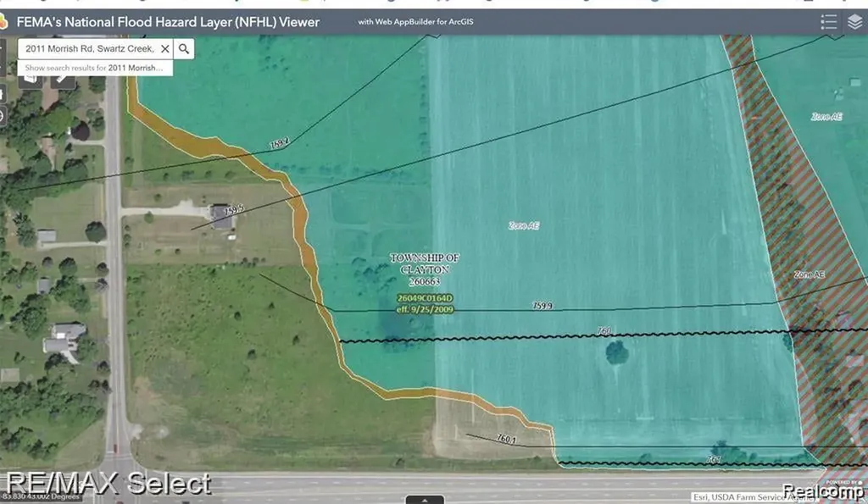Click 'with Web AppBuilder for ArcGIS' subtitle
Screen dimensions: 868x504
coord(415,22)
